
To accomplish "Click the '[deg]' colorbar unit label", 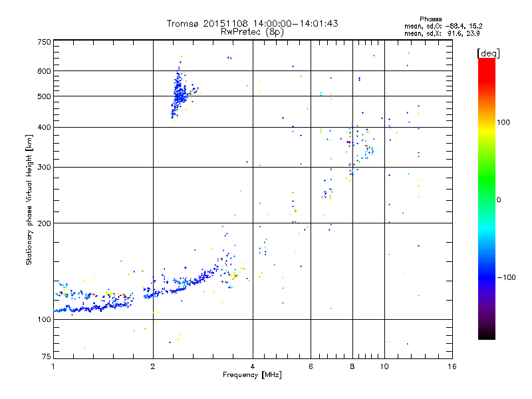I will [x=488, y=53].
